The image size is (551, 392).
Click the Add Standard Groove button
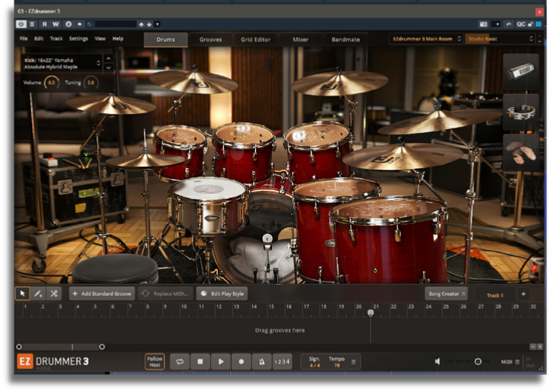pyautogui.click(x=102, y=293)
